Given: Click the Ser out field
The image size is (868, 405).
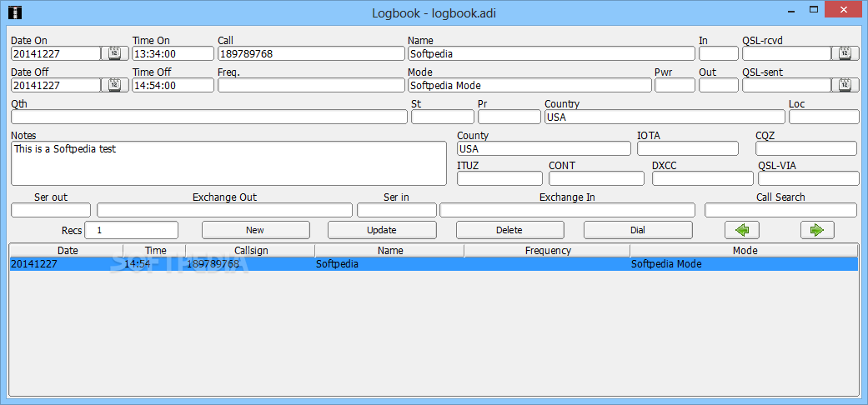Looking at the screenshot, I should [x=51, y=210].
